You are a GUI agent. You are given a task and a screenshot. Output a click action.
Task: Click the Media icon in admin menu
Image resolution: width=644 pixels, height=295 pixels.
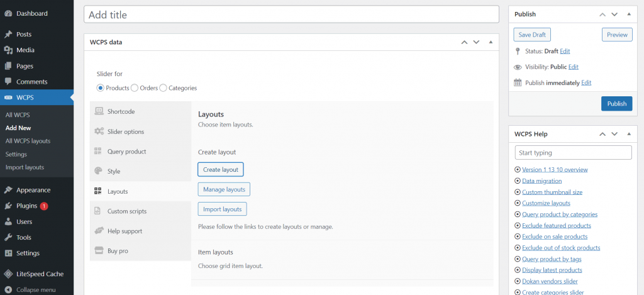(x=8, y=50)
